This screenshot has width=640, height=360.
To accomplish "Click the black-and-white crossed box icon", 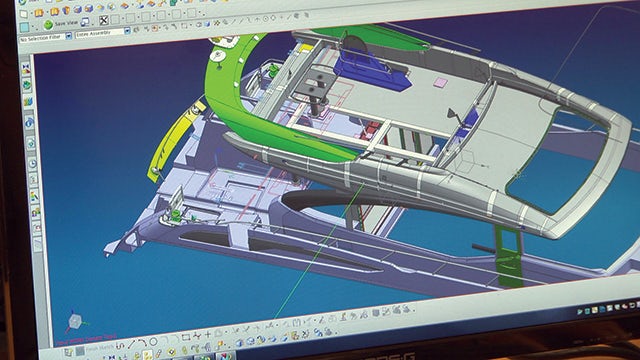I will (104, 20).
